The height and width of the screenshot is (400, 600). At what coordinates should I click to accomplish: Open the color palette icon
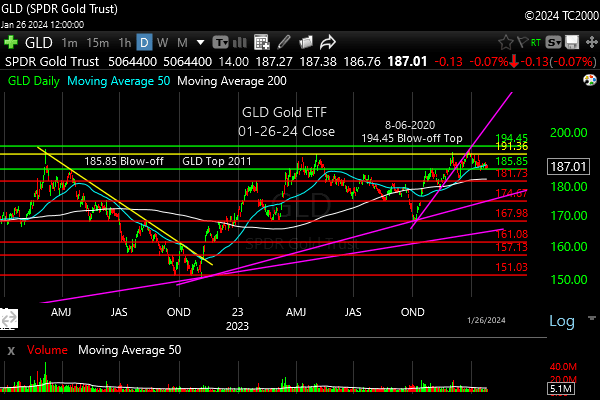pos(590,80)
